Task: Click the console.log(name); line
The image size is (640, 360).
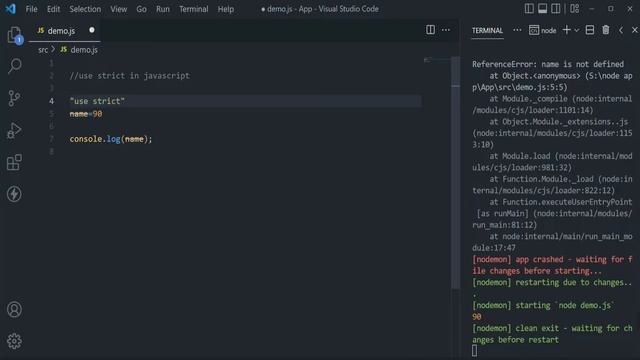Action: (x=111, y=139)
